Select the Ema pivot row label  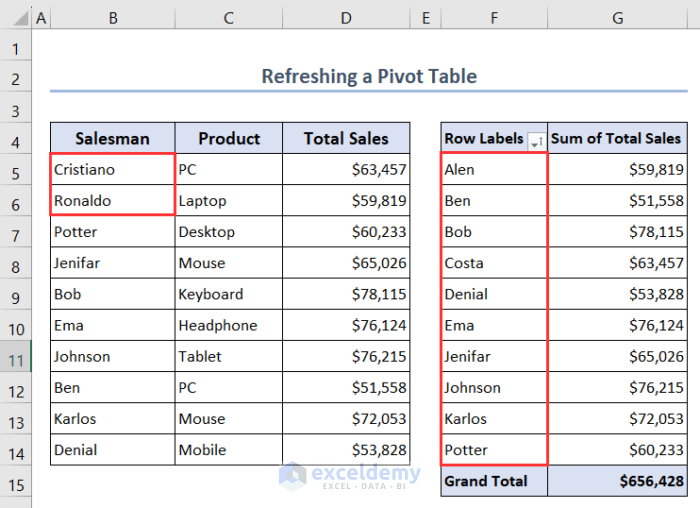494,325
